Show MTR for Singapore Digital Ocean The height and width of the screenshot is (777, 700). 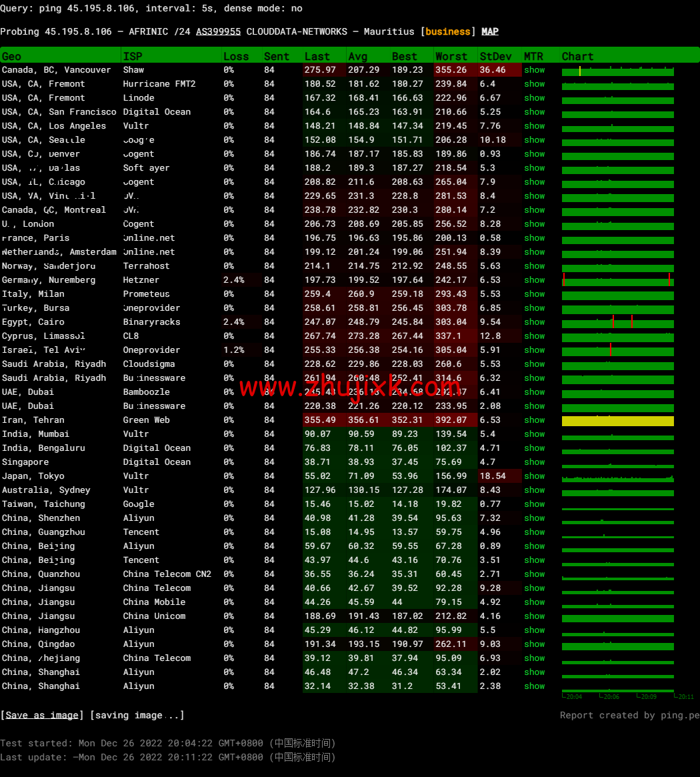click(x=534, y=462)
